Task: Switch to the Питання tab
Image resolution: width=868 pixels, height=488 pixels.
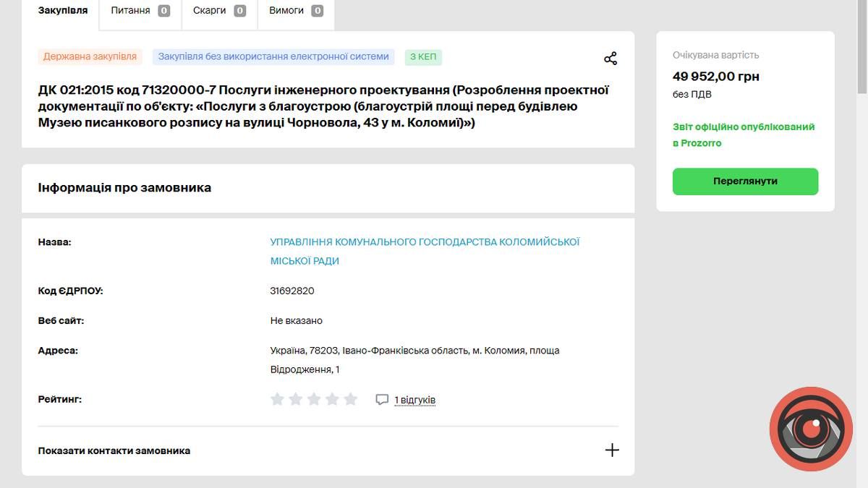Action: tap(131, 10)
